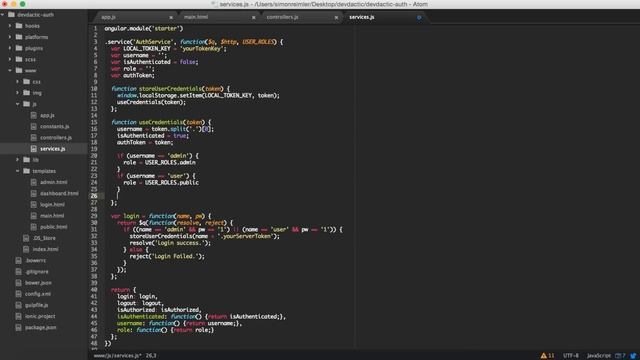Expand the img folder arrow
The image size is (640, 360).
[18, 93]
